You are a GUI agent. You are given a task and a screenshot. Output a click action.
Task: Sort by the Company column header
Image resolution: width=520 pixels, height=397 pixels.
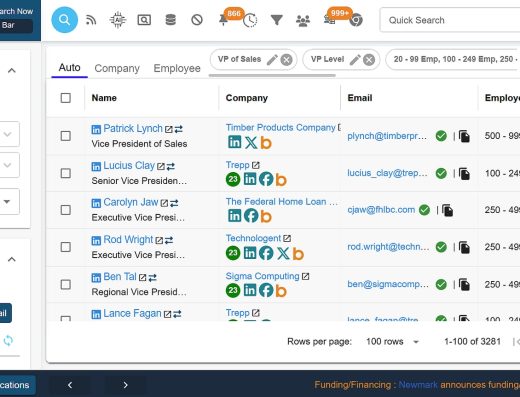point(247,98)
